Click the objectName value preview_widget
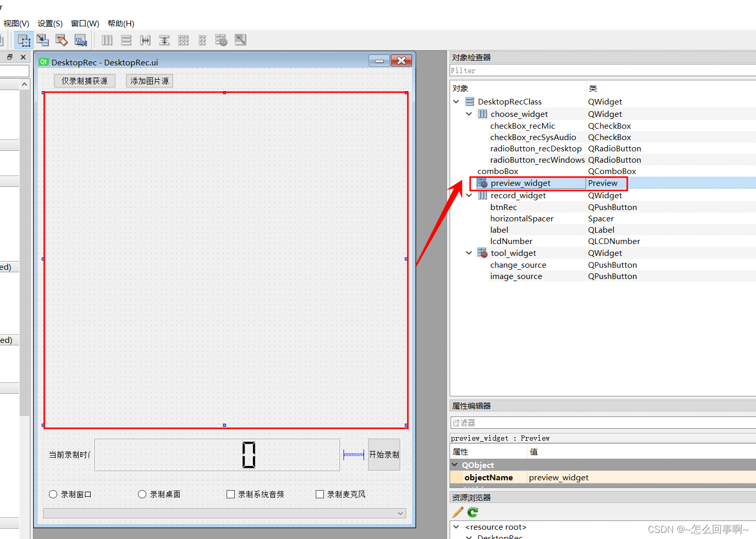The image size is (756, 539). (559, 477)
